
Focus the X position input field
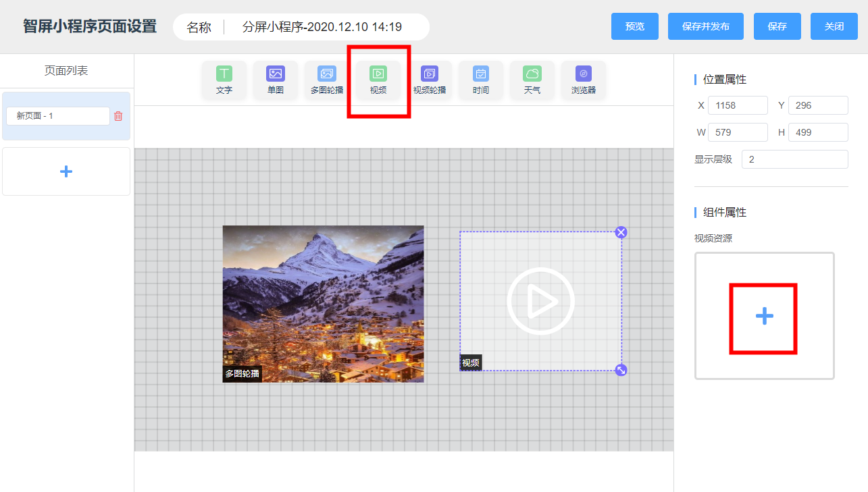coord(738,105)
